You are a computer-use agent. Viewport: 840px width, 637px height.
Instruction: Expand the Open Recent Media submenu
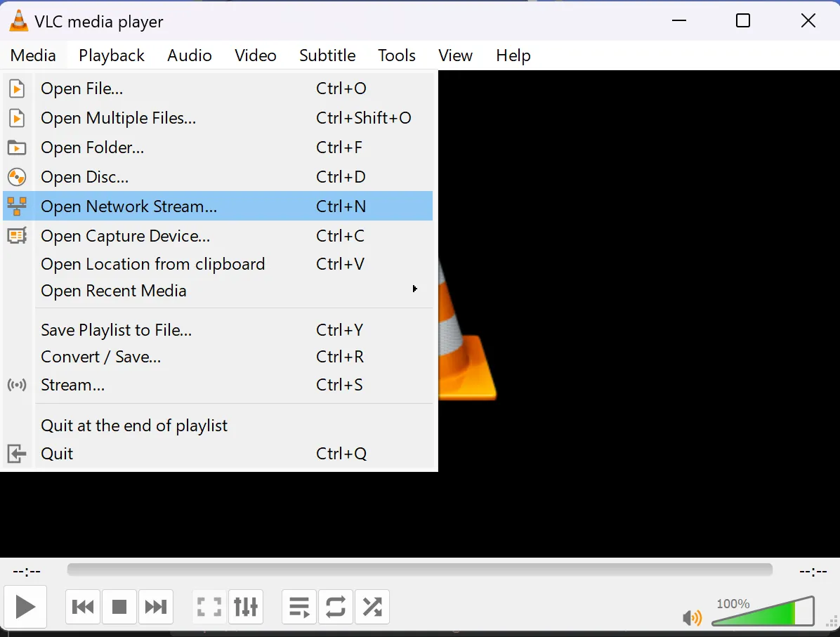(x=218, y=291)
